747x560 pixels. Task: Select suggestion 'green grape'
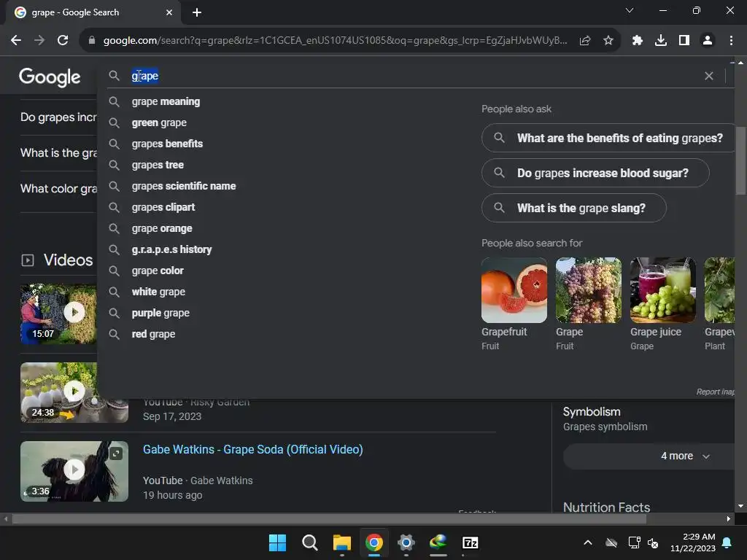159,122
